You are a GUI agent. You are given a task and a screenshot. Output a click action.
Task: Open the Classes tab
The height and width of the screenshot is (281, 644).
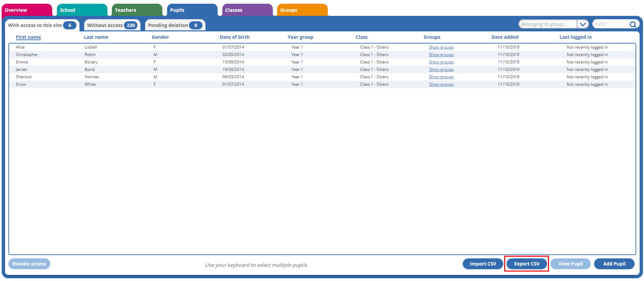(247, 10)
